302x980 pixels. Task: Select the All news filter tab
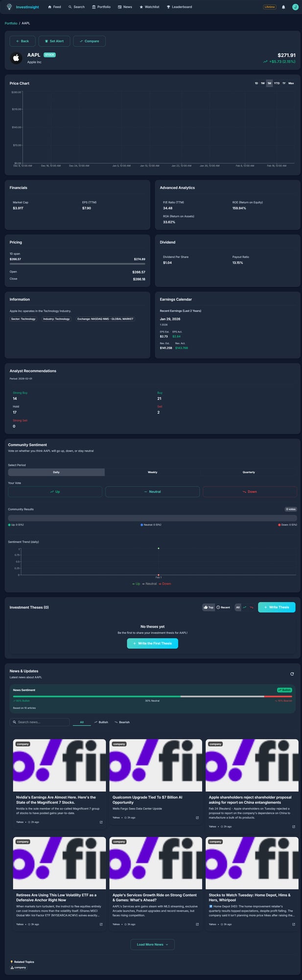click(x=82, y=722)
